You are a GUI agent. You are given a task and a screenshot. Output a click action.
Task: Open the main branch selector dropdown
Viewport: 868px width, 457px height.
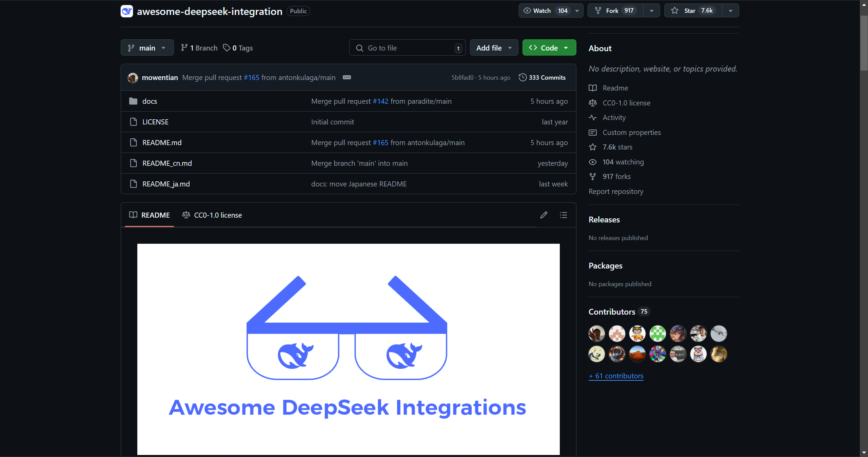point(147,48)
